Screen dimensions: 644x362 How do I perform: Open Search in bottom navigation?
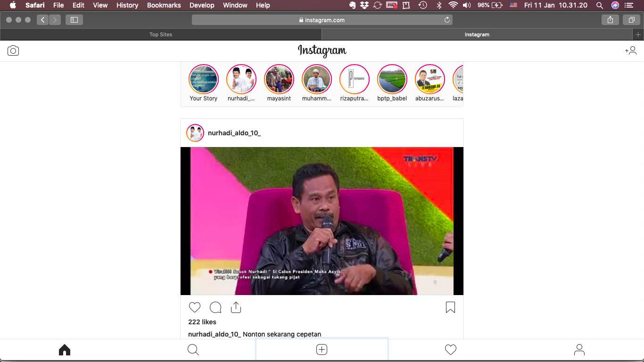pos(193,350)
